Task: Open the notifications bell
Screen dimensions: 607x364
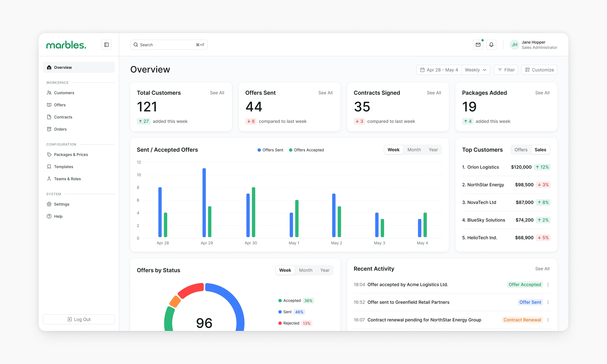Action: pyautogui.click(x=491, y=45)
